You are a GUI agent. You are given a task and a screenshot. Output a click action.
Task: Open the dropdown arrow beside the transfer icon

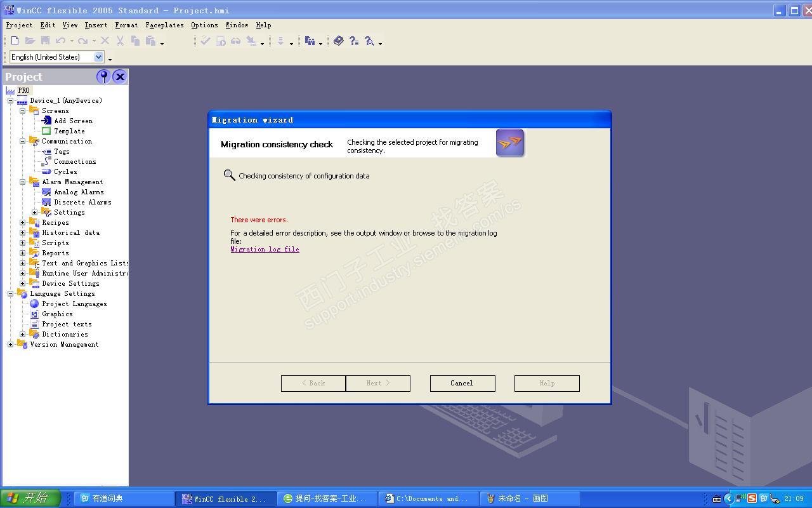pyautogui.click(x=262, y=43)
